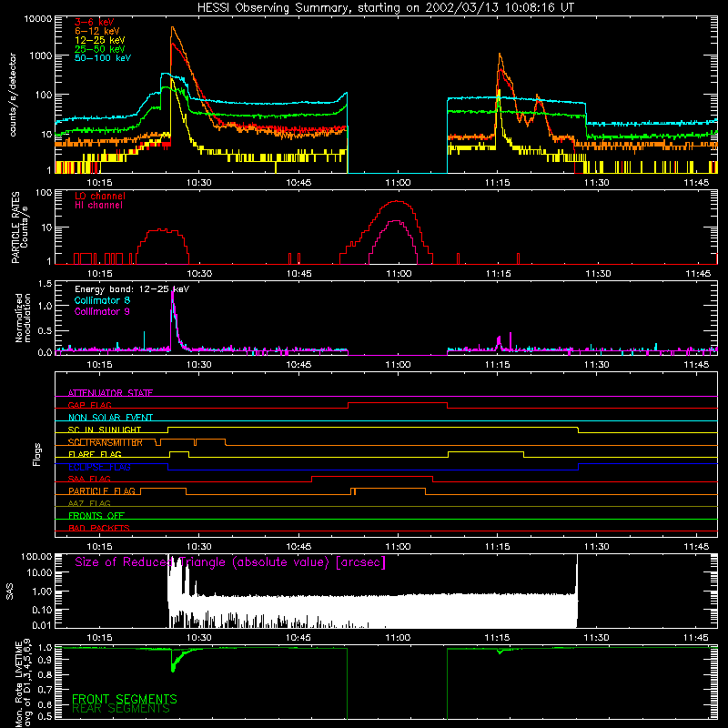Click the 1000 tick label on counts axis
728x728 pixels.
(x=41, y=56)
